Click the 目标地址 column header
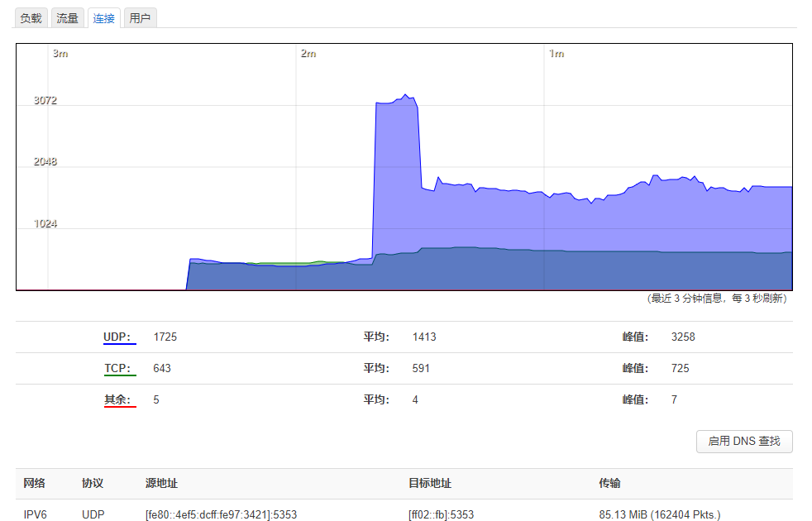This screenshot has height=521, width=812. (x=429, y=484)
